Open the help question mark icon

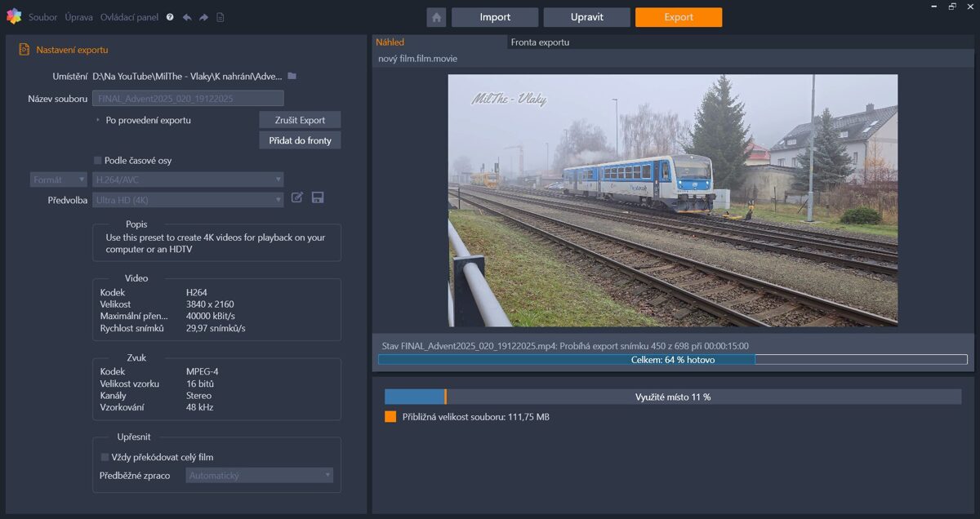pos(170,17)
